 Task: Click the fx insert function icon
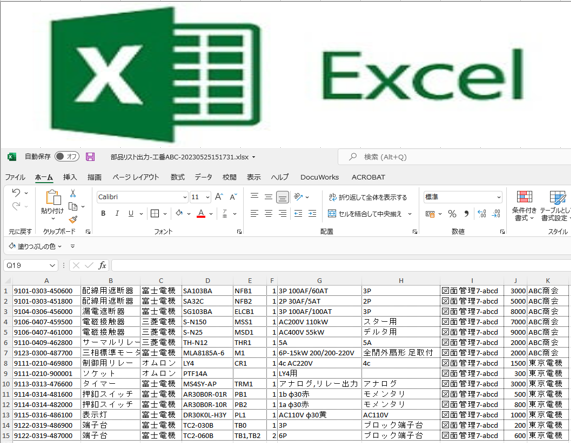coord(102,265)
